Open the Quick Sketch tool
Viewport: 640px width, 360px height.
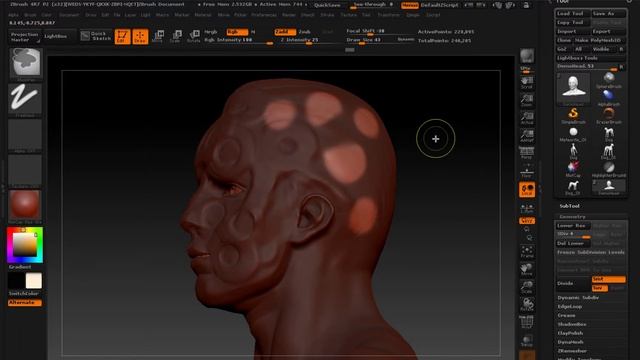click(96, 36)
